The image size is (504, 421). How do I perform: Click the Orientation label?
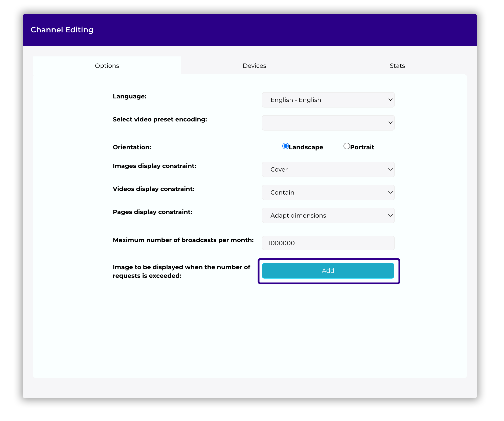click(x=132, y=147)
